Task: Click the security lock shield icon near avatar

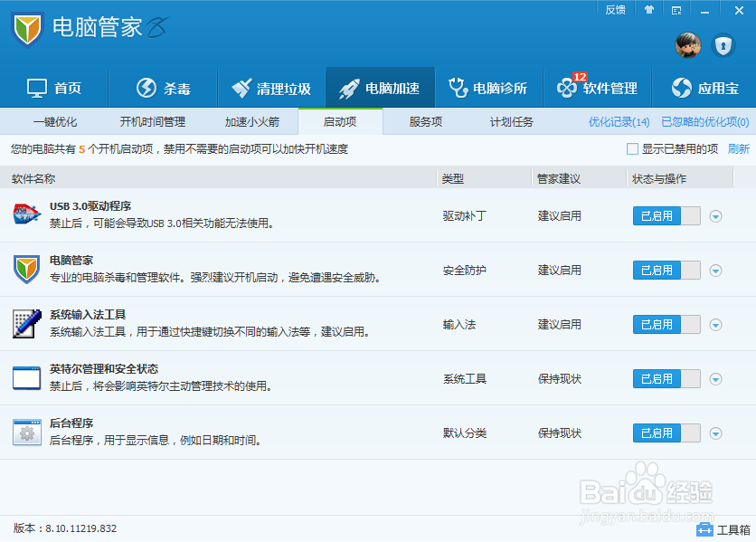Action: pyautogui.click(x=723, y=45)
